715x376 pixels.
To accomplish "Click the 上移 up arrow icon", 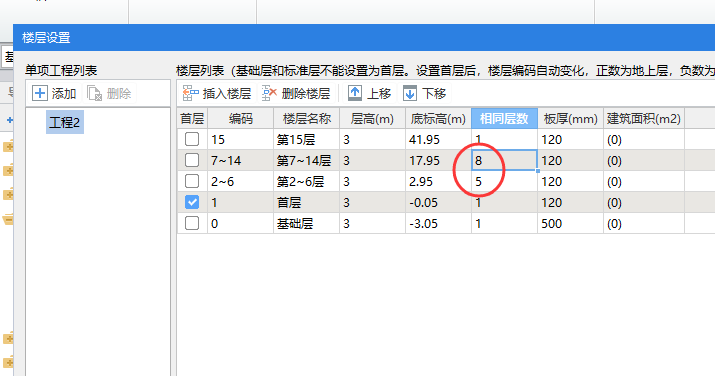I will tap(355, 93).
